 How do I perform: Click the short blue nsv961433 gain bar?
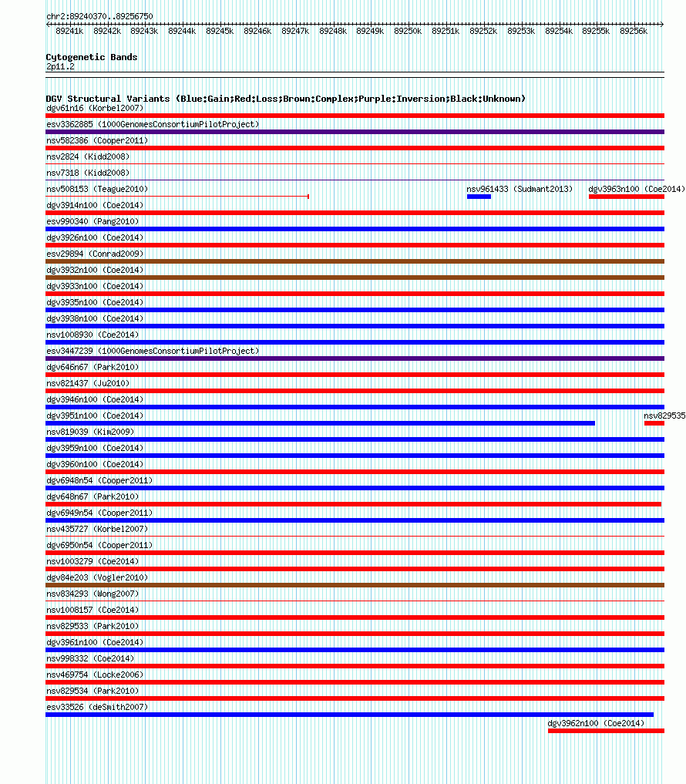[x=479, y=197]
